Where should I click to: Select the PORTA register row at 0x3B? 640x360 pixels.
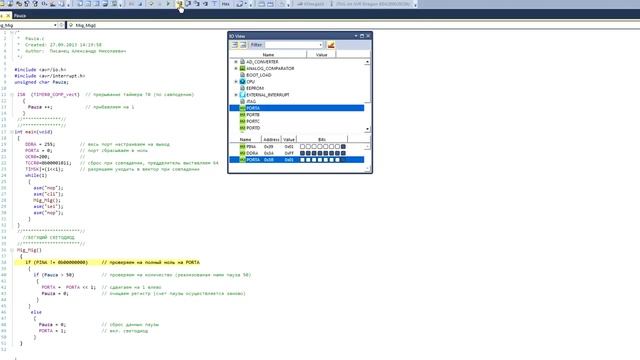(x=297, y=160)
